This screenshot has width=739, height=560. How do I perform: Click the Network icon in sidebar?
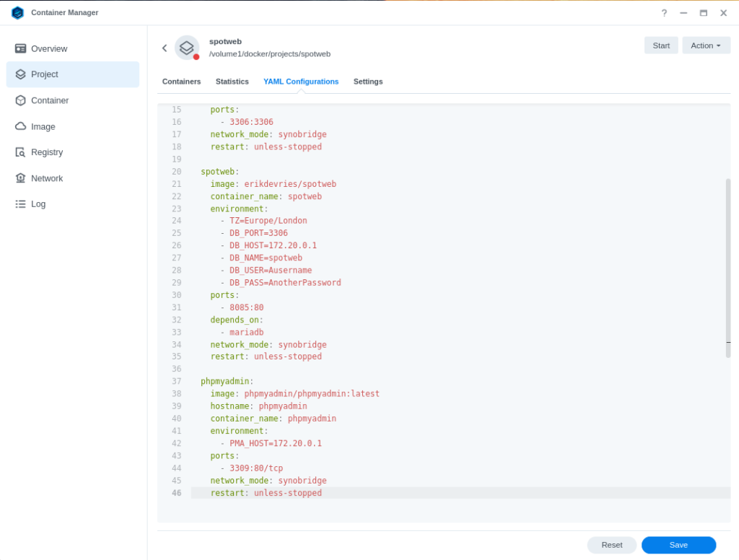(x=20, y=178)
